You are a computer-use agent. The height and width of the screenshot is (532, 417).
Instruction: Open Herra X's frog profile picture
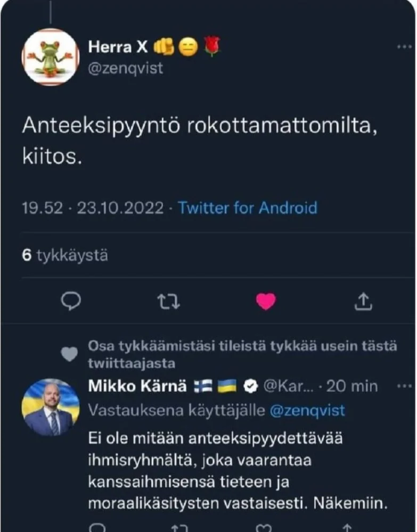point(51,57)
